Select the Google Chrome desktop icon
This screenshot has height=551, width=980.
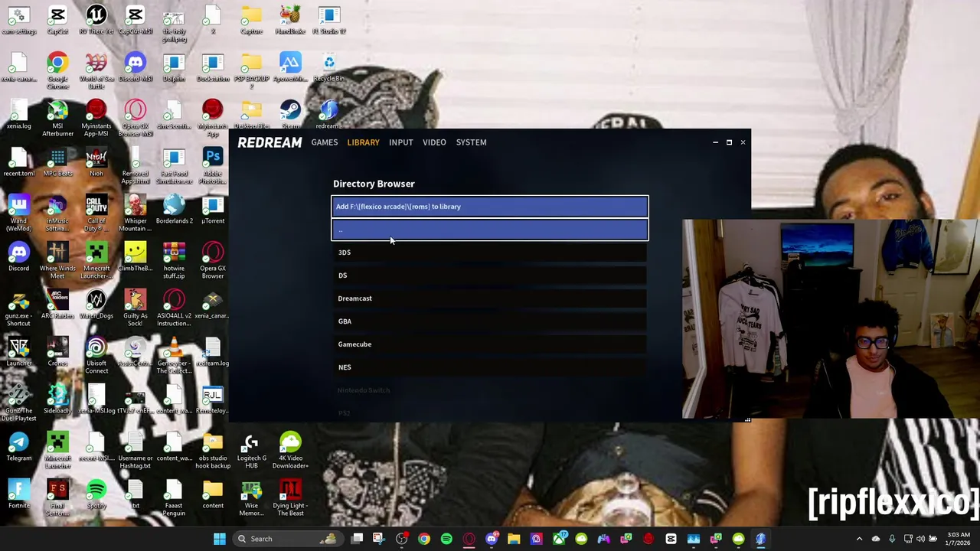(57, 70)
